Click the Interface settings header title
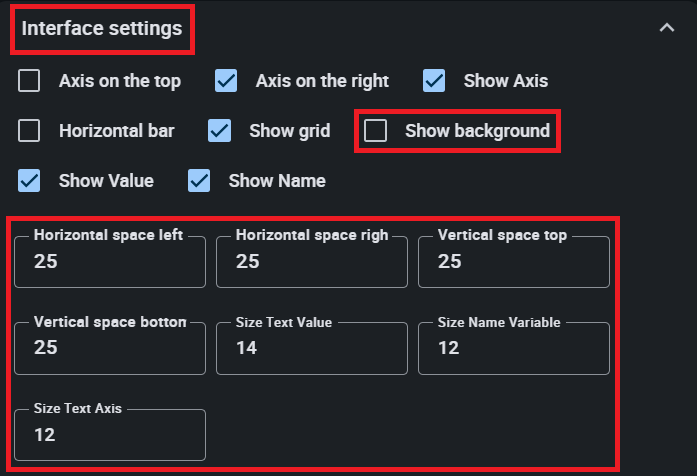This screenshot has width=697, height=476. pyautogui.click(x=102, y=29)
